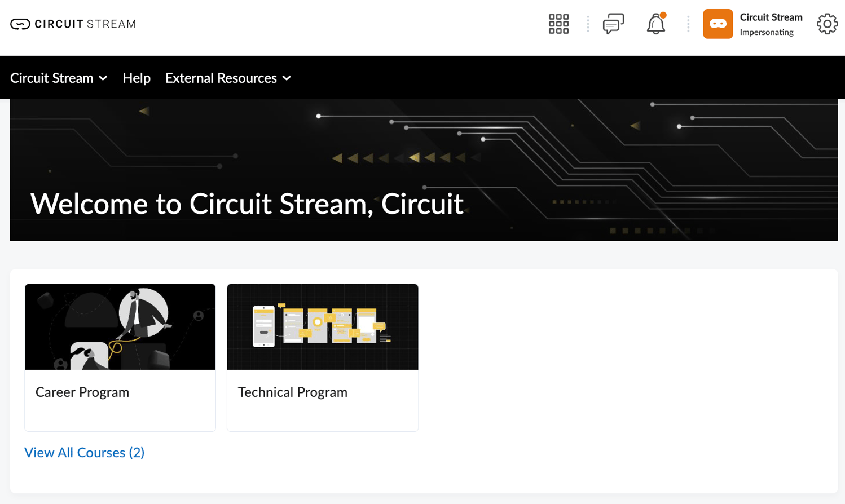Select the goggles icon in the site logo
The width and height of the screenshot is (845, 504).
[19, 24]
